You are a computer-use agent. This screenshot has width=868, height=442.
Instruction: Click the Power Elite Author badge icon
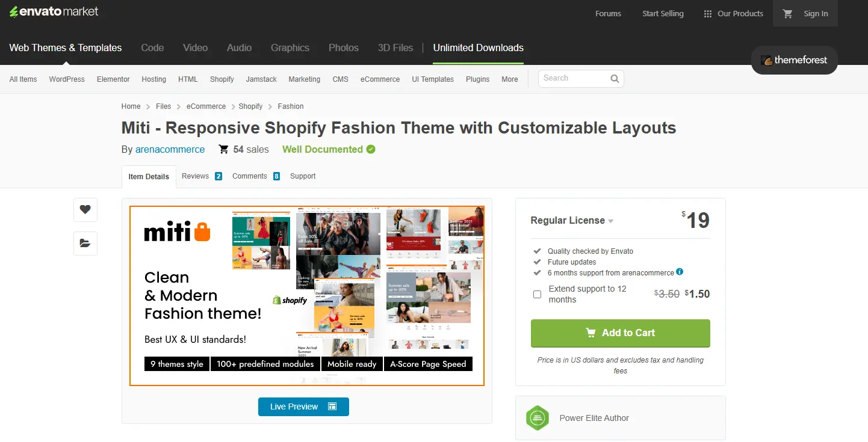click(537, 418)
